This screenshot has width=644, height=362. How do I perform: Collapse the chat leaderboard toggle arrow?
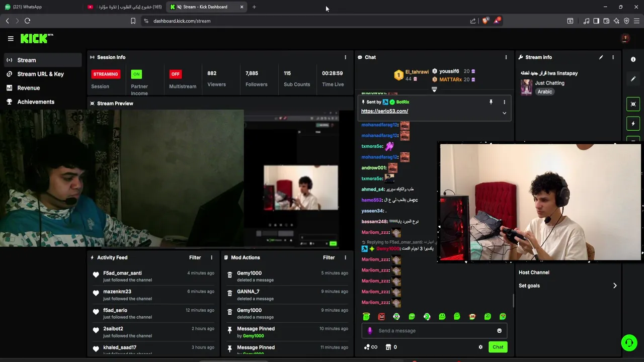(x=434, y=89)
